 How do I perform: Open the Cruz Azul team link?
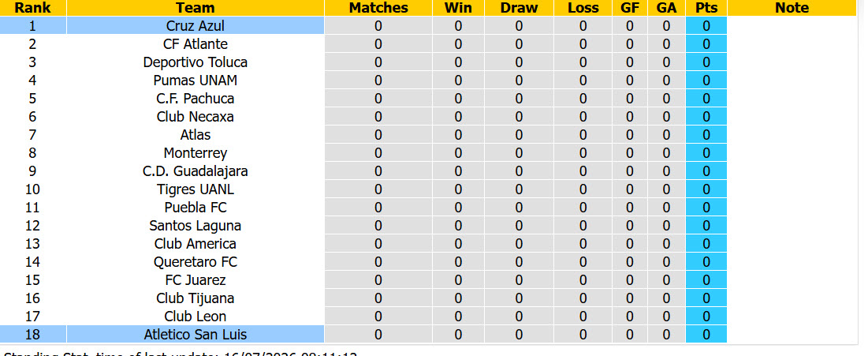195,26
